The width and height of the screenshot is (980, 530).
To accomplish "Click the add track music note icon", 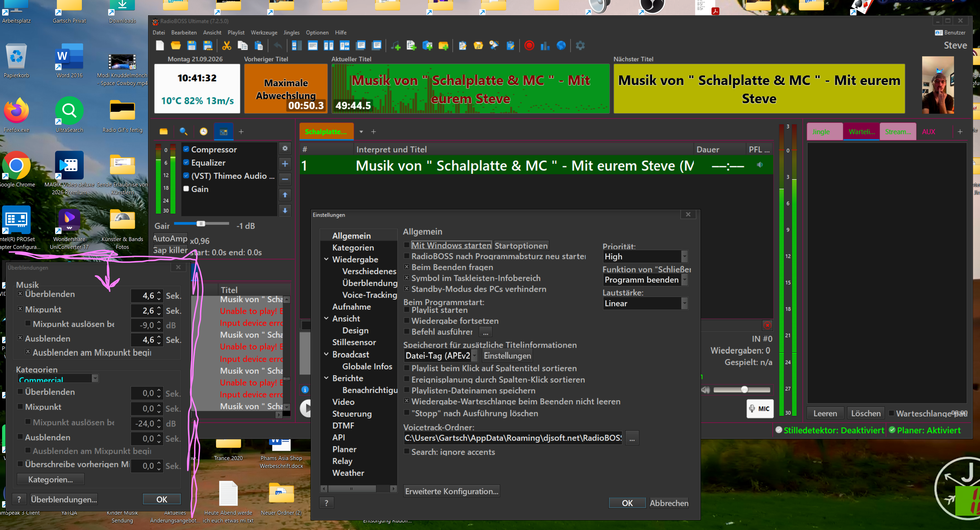I will pos(396,46).
